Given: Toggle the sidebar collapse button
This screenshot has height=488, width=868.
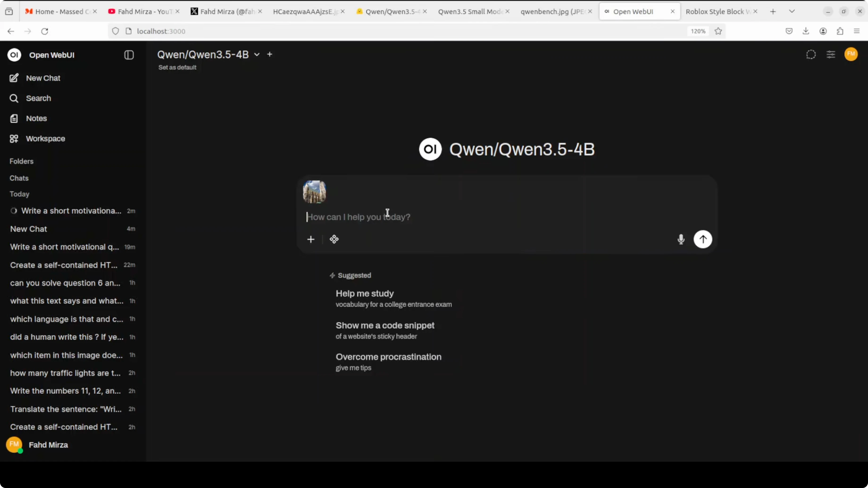Looking at the screenshot, I should point(129,55).
